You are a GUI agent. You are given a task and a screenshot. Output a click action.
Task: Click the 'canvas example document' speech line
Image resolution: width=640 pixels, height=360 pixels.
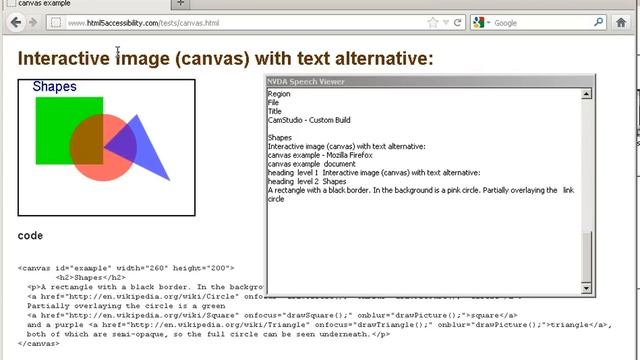pyautogui.click(x=311, y=164)
